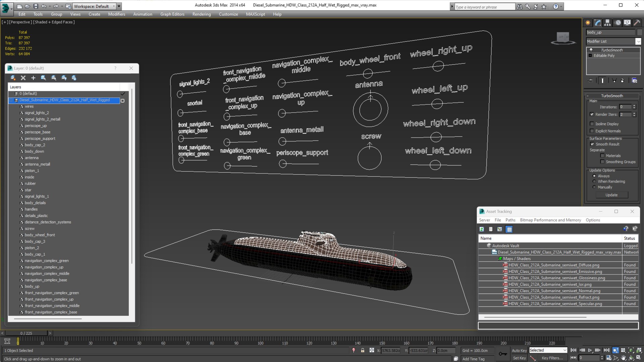Open the Utilities hammer panel tab

click(637, 23)
